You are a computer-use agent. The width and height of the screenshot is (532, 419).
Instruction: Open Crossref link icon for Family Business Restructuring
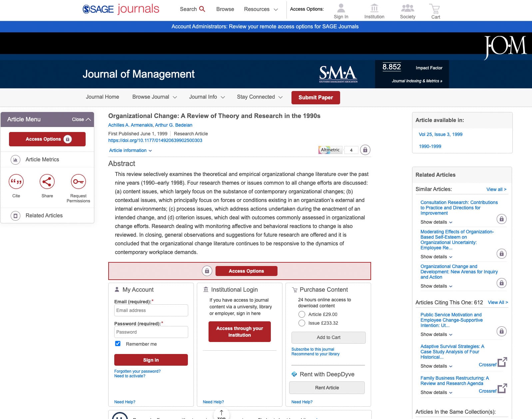click(502, 388)
